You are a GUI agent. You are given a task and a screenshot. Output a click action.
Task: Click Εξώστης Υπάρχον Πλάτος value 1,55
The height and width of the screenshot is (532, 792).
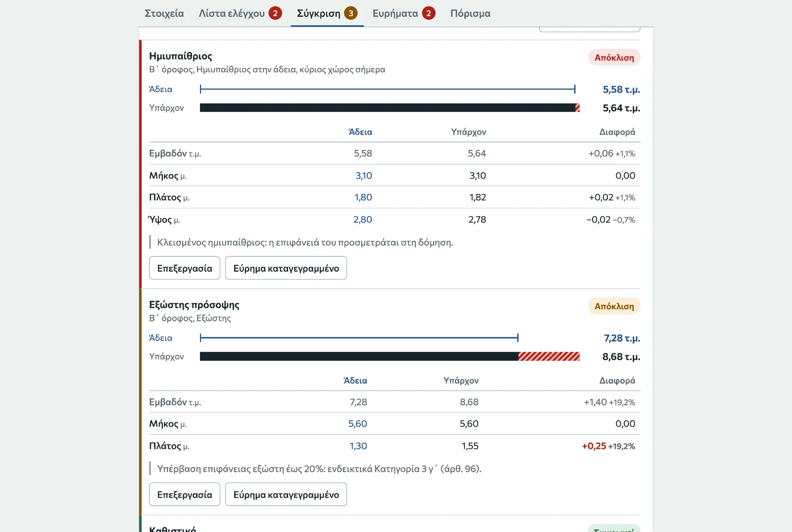pyautogui.click(x=470, y=446)
